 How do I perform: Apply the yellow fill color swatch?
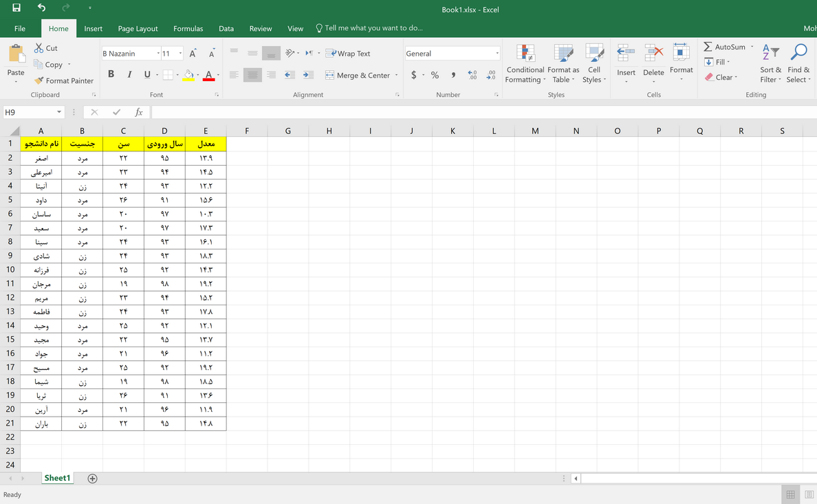(x=188, y=75)
